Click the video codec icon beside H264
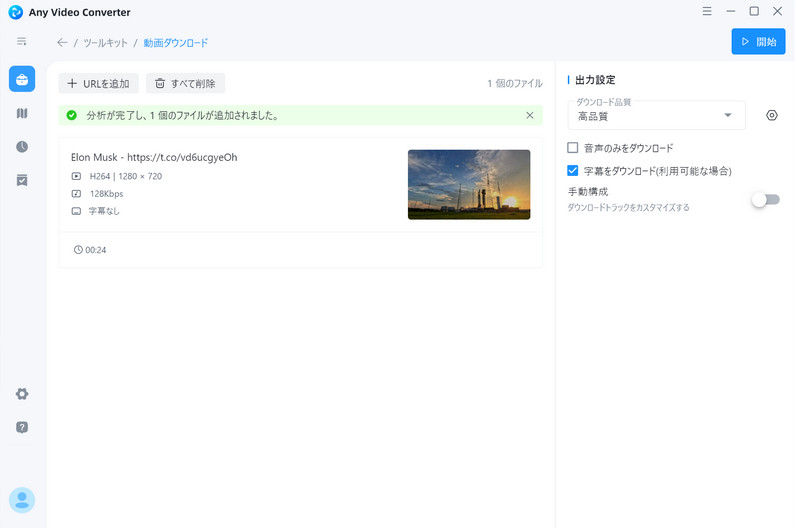Image resolution: width=795 pixels, height=528 pixels. [76, 176]
